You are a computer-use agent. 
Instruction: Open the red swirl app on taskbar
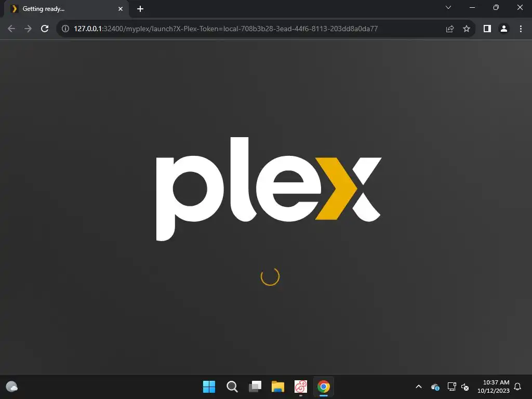(301, 387)
